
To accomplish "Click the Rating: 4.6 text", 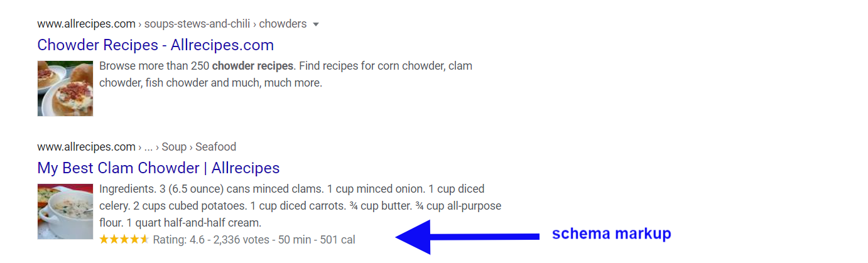I will (179, 240).
